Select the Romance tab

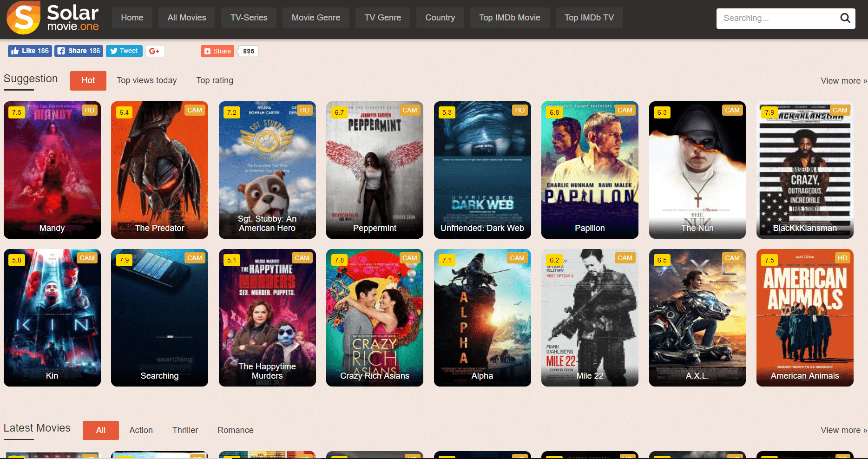(236, 430)
